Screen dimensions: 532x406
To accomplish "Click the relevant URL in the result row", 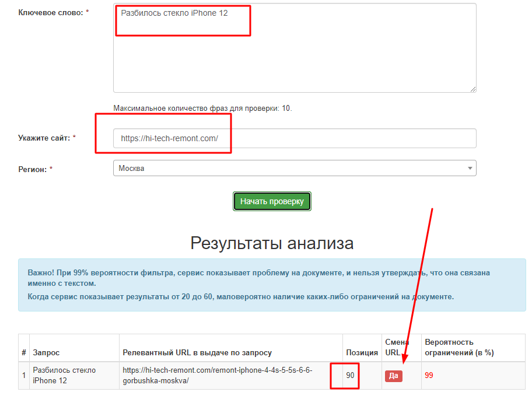I will (x=217, y=375).
